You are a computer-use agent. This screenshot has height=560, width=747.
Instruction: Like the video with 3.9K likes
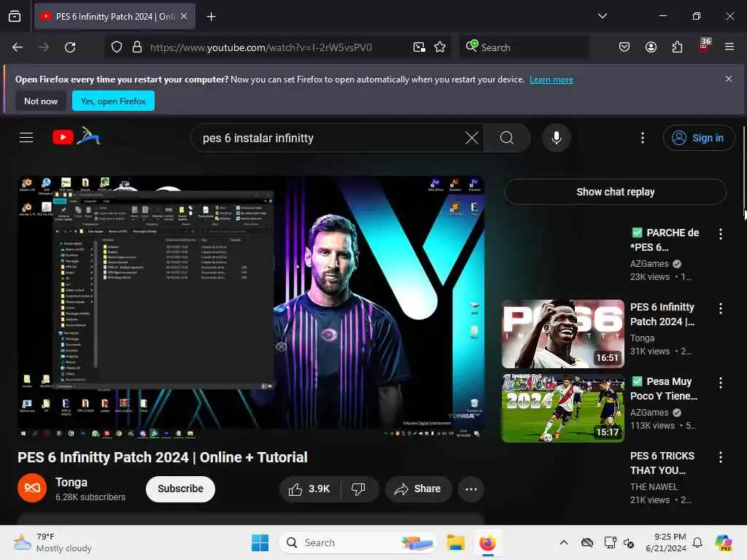click(x=309, y=489)
